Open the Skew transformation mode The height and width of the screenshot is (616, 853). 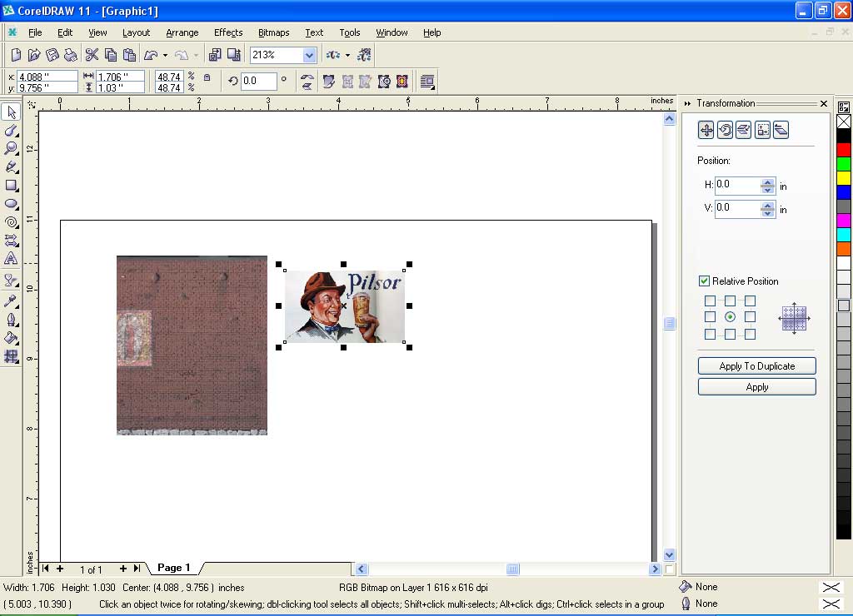click(781, 130)
